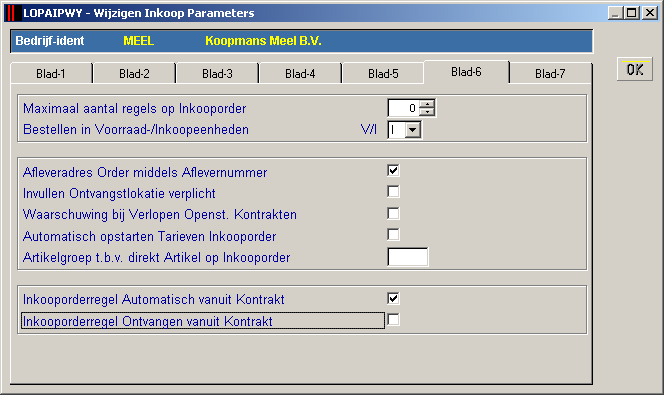664x395 pixels.
Task: Switch to the Blad-1 tab
Action: coord(51,74)
